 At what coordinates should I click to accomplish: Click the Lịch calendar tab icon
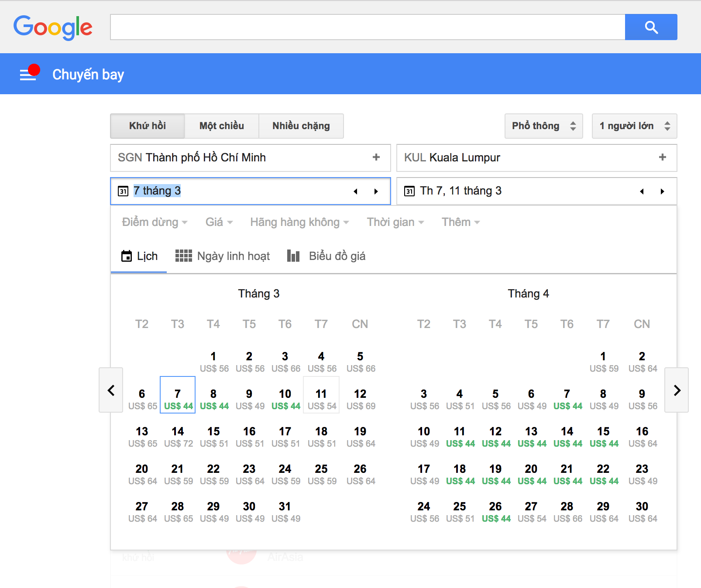(x=127, y=256)
